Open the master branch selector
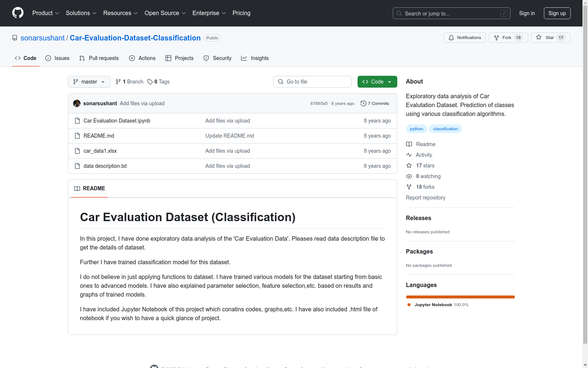 point(89,82)
